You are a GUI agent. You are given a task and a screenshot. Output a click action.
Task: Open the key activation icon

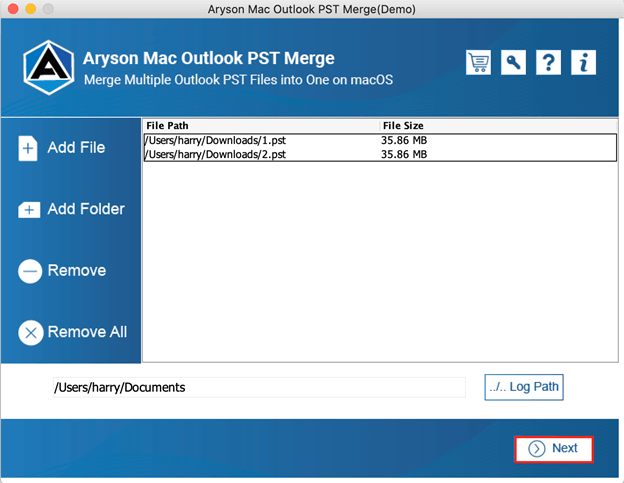[x=513, y=62]
